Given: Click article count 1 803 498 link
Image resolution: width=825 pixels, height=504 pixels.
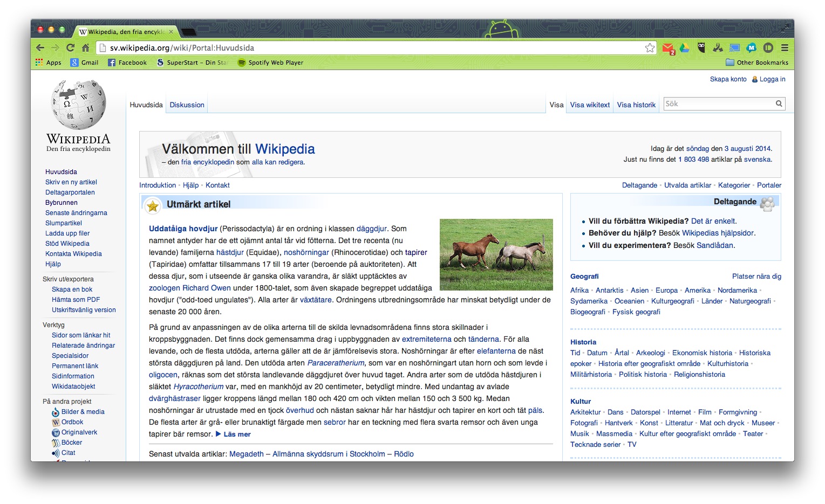Looking at the screenshot, I should click(x=693, y=160).
